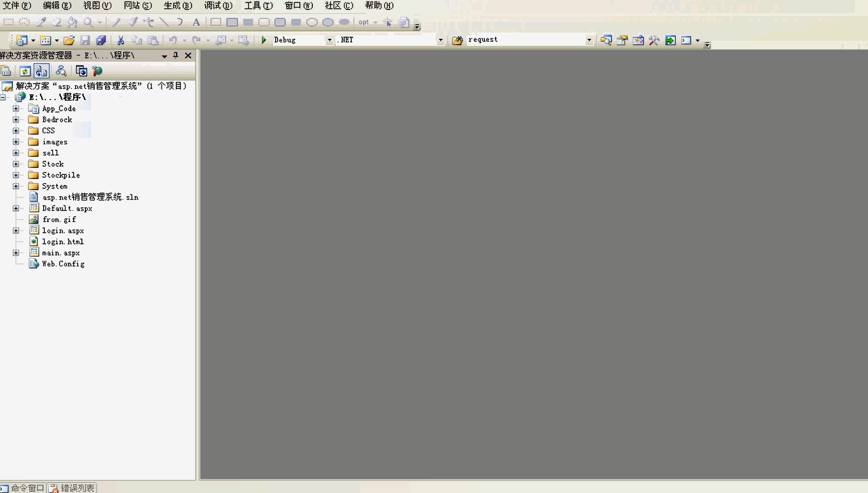Viewport: 868px width, 493px height.
Task: Open the 帮助(H) menu
Action: coord(379,5)
